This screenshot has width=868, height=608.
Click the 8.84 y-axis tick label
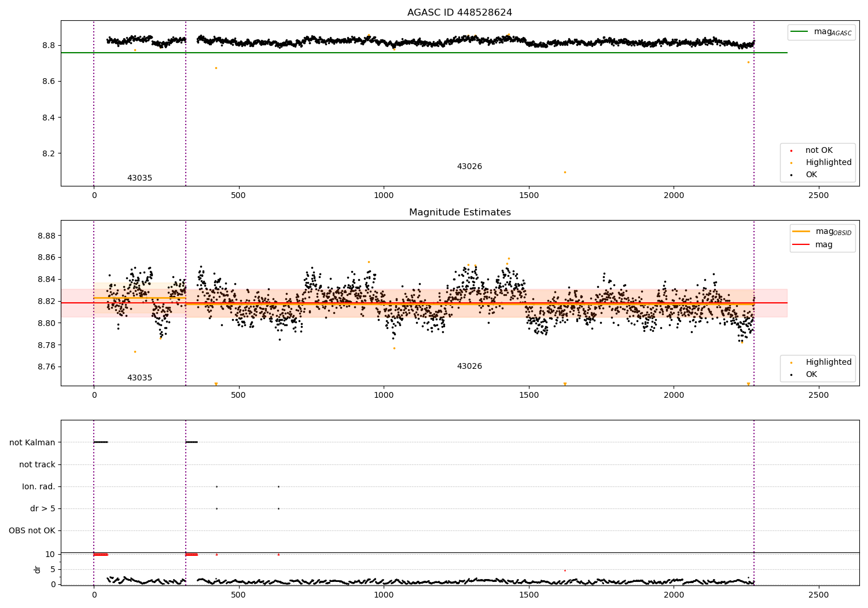point(46,280)
